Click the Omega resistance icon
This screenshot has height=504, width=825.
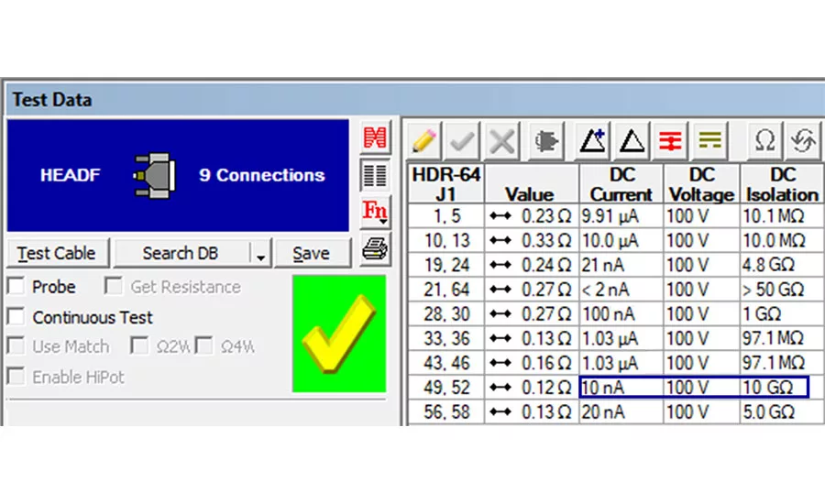(764, 141)
